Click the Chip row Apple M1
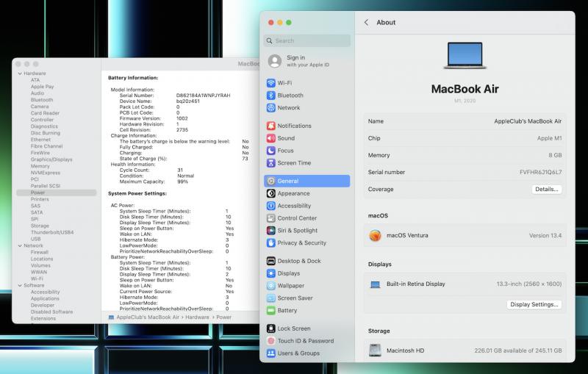Screen dimensions: 588x374 [x=465, y=138]
